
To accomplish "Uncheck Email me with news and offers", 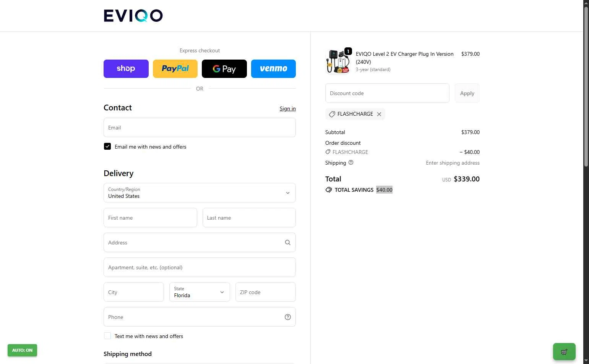I will point(107,146).
